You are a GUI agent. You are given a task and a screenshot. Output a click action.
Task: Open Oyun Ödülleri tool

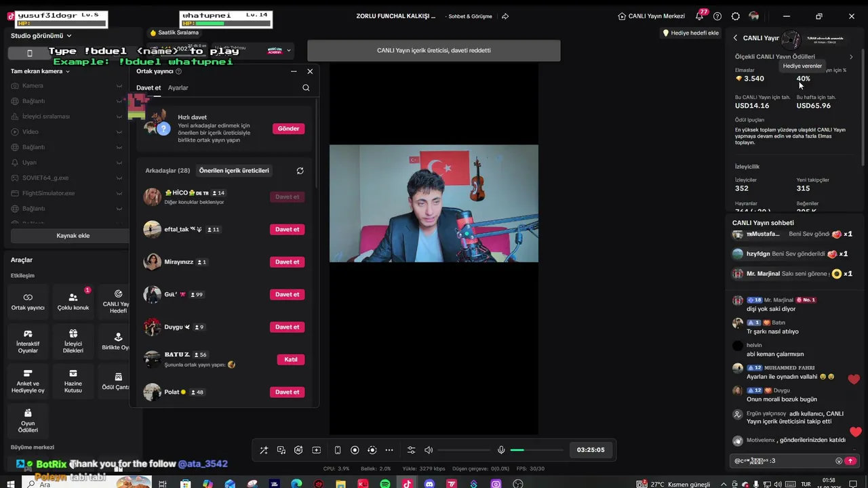28,421
